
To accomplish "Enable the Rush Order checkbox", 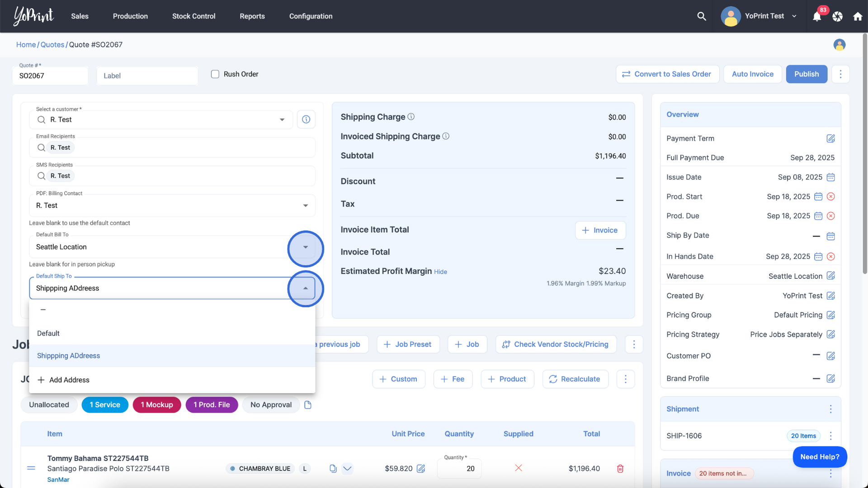I will (x=215, y=74).
